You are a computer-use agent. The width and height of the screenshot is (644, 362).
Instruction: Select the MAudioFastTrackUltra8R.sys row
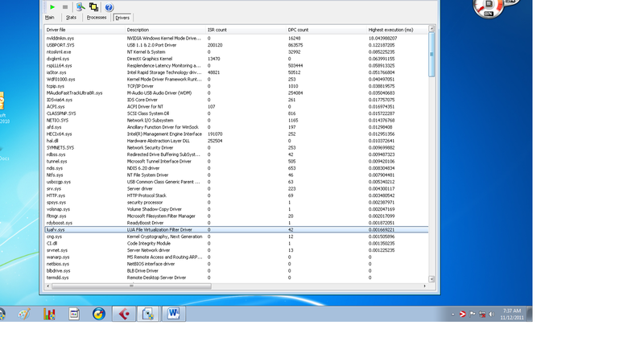(x=236, y=93)
